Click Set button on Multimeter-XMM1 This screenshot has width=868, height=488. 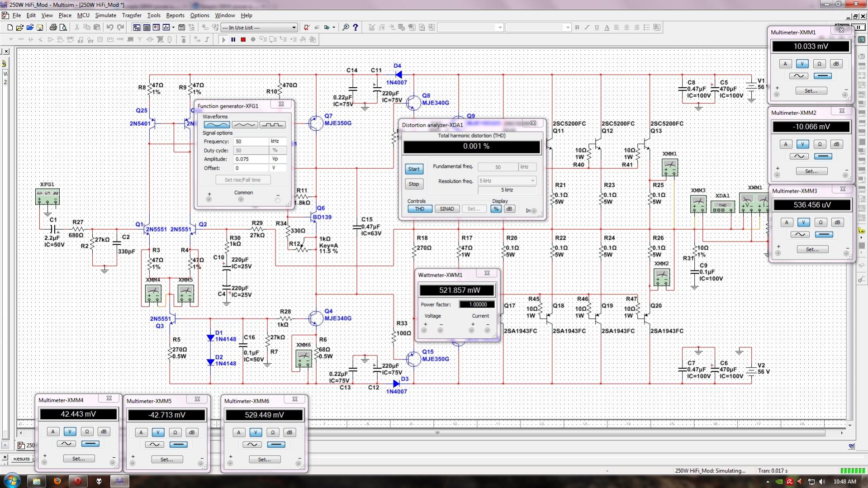(811, 91)
